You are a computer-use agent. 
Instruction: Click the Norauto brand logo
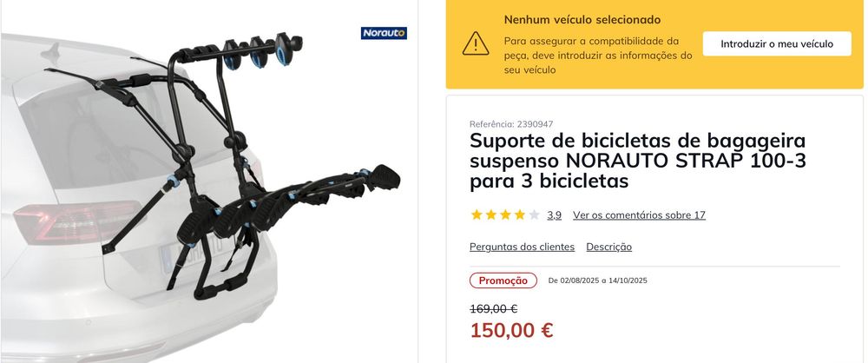coord(384,33)
